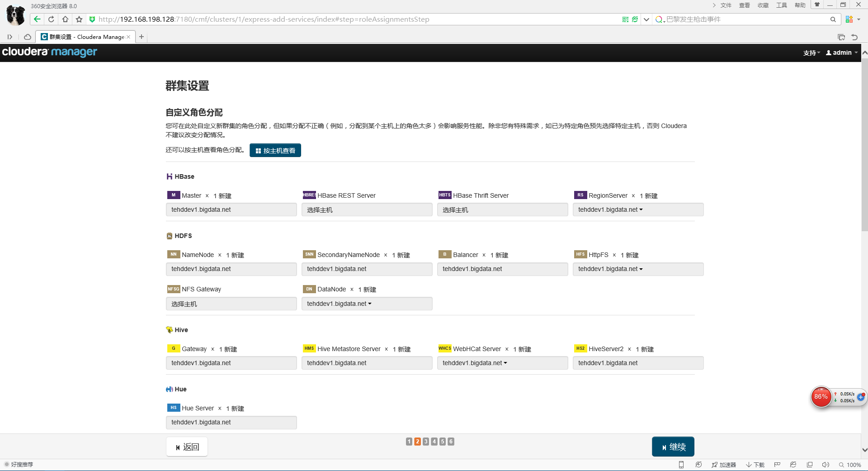This screenshot has height=471, width=868.
Task: Click the 返回 back button
Action: (x=187, y=447)
